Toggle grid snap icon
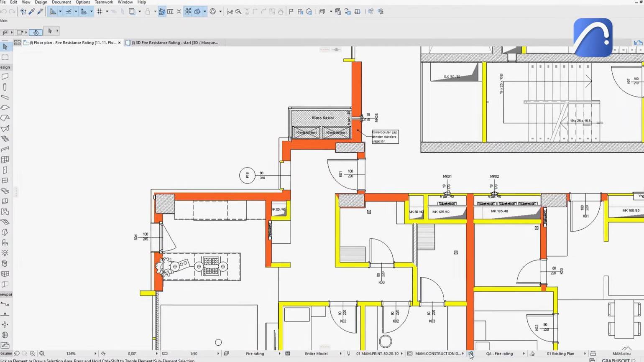 point(100,12)
